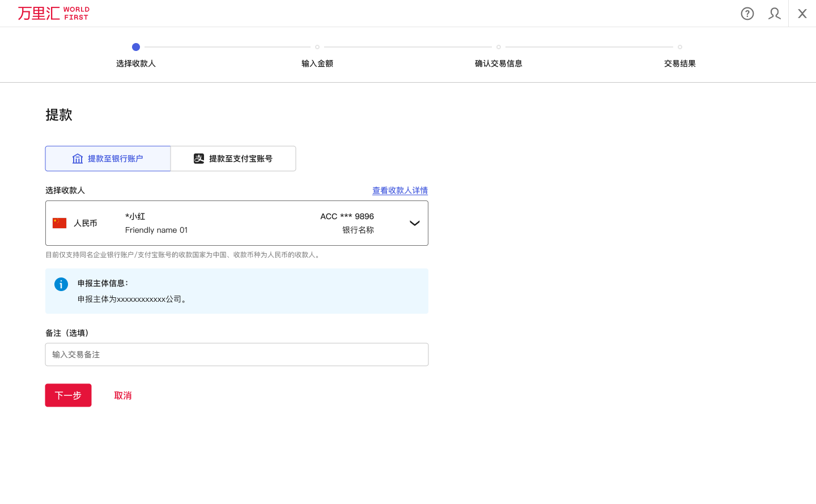Click the 下一步 button
Viewport: 816px width, 504px height.
click(x=68, y=395)
